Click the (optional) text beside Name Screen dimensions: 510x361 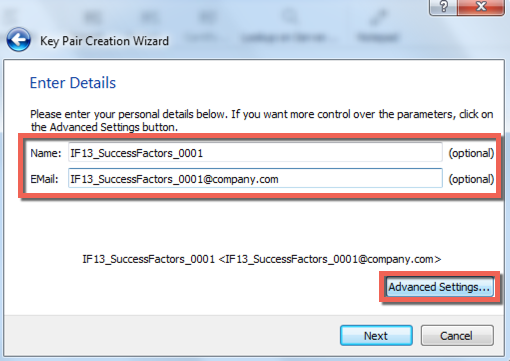pos(471,153)
